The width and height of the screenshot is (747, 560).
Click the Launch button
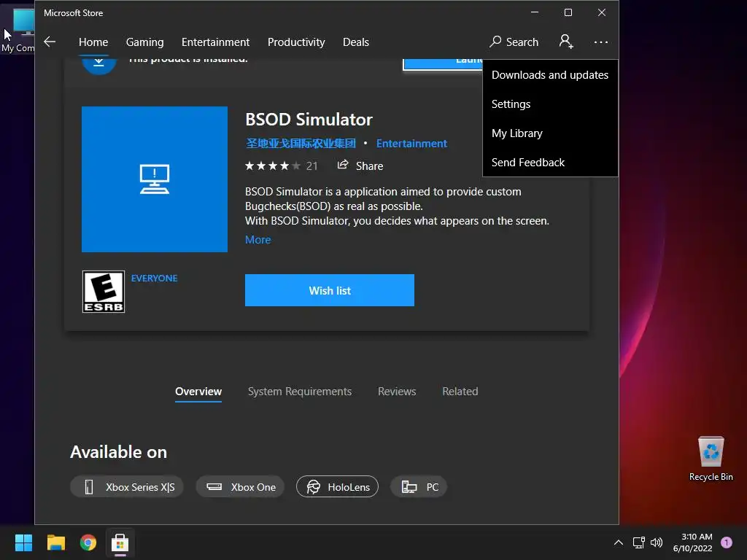click(x=443, y=64)
